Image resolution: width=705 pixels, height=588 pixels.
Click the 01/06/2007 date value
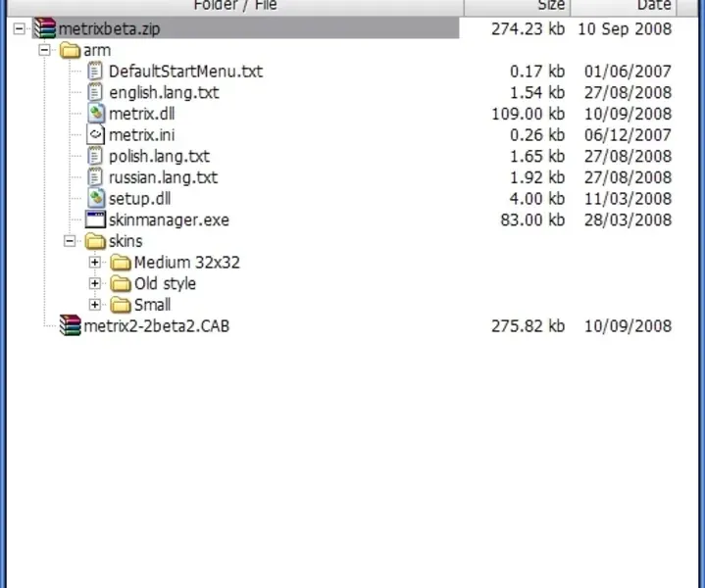(x=628, y=72)
